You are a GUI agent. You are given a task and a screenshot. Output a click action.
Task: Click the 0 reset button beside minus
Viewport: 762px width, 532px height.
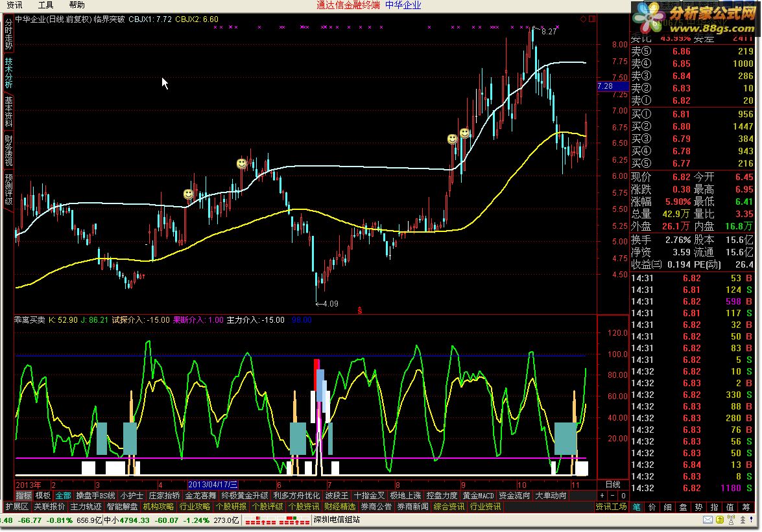[x=623, y=496]
